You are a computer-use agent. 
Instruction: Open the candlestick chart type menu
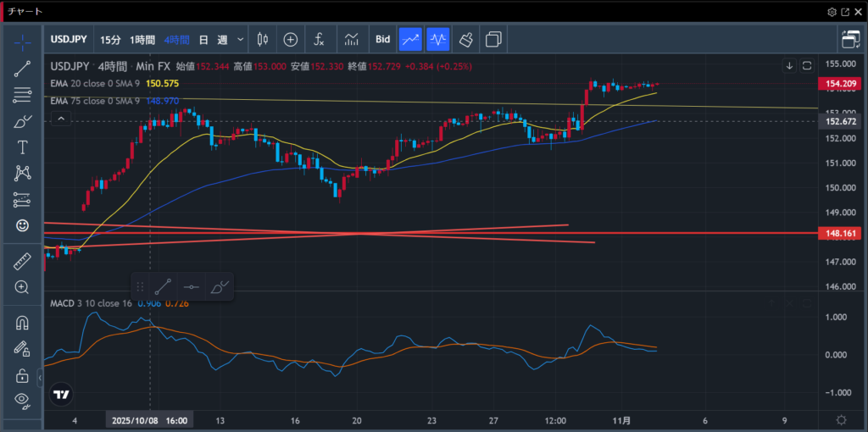262,39
